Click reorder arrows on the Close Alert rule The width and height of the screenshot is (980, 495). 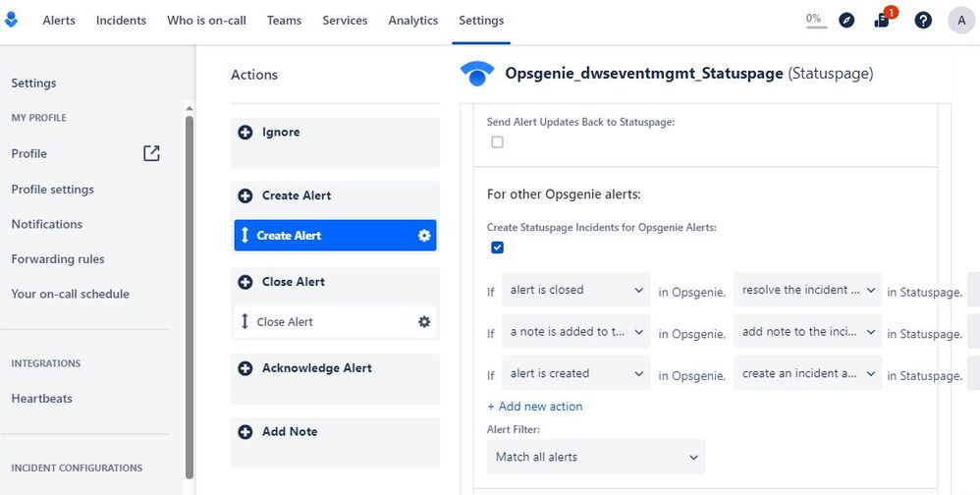(x=245, y=322)
